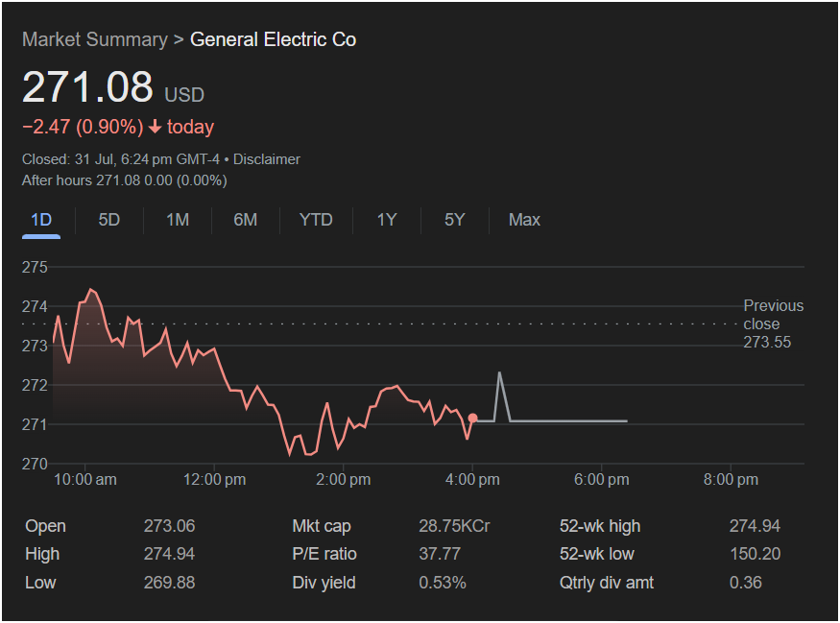Click the −2.47 (0.90%) change text

click(83, 127)
